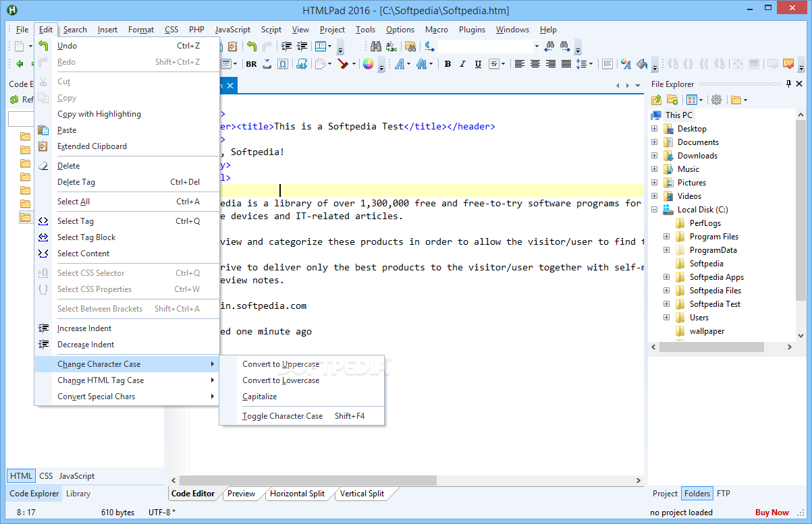Choose Toggle Character Case

pos(302,416)
